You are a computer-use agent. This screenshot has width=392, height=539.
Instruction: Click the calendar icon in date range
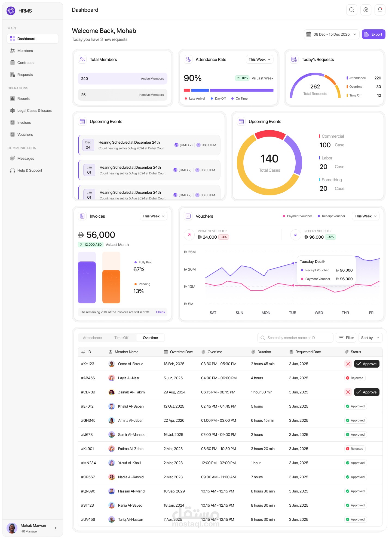[x=309, y=34]
